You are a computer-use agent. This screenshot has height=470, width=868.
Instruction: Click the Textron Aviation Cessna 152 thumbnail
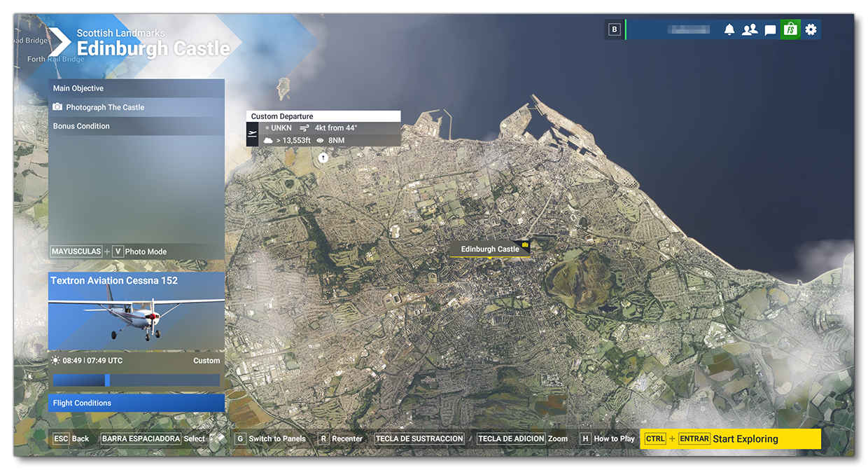(136, 315)
